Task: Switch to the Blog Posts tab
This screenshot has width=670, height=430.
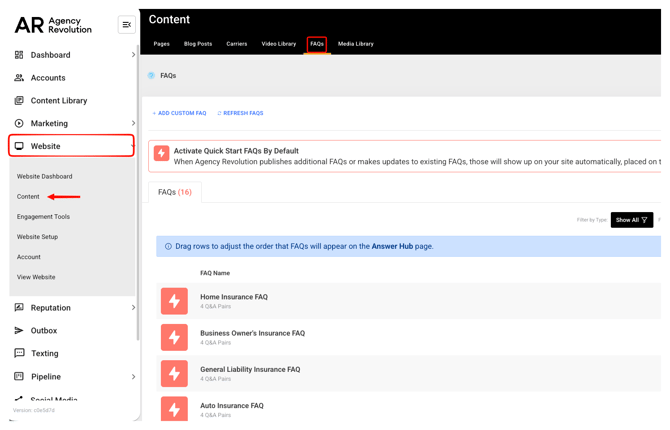Action: (x=198, y=44)
